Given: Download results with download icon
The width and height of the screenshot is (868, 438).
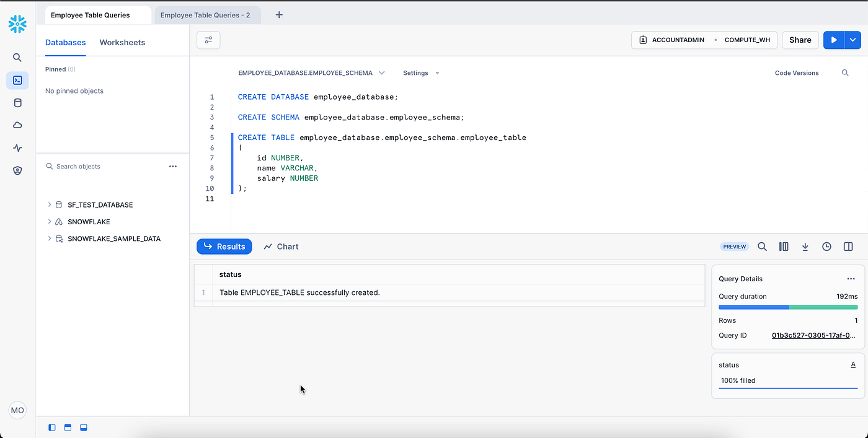Looking at the screenshot, I should point(805,247).
